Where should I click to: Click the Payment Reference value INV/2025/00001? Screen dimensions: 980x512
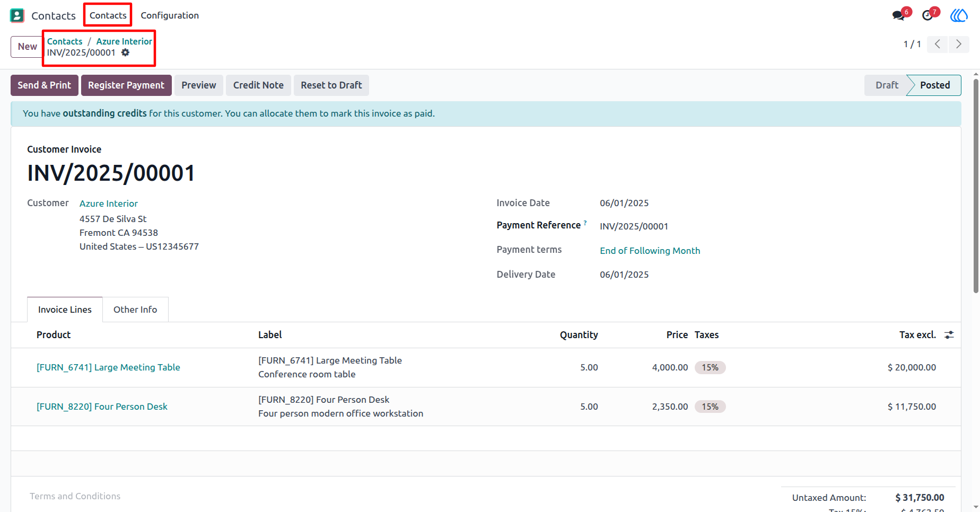click(634, 226)
